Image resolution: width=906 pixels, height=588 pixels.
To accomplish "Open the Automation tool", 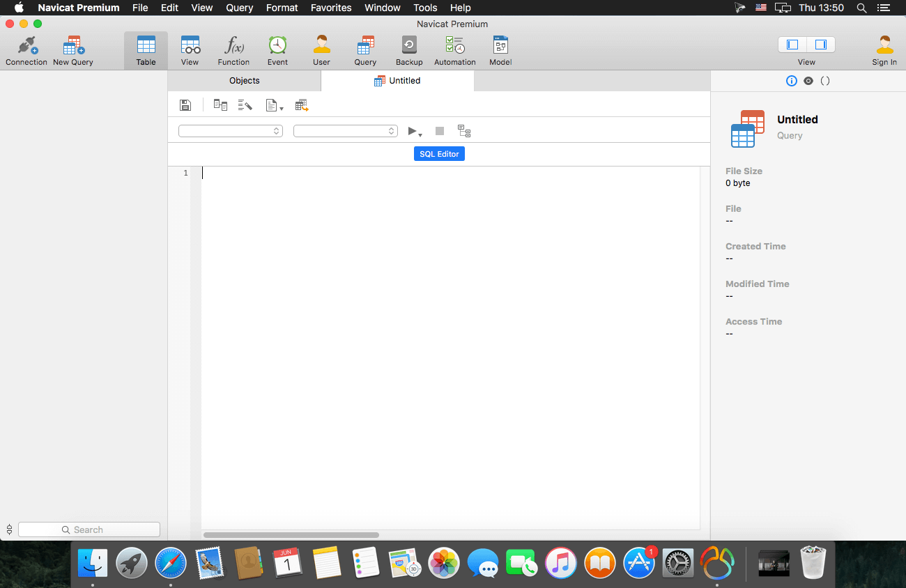I will [454, 51].
